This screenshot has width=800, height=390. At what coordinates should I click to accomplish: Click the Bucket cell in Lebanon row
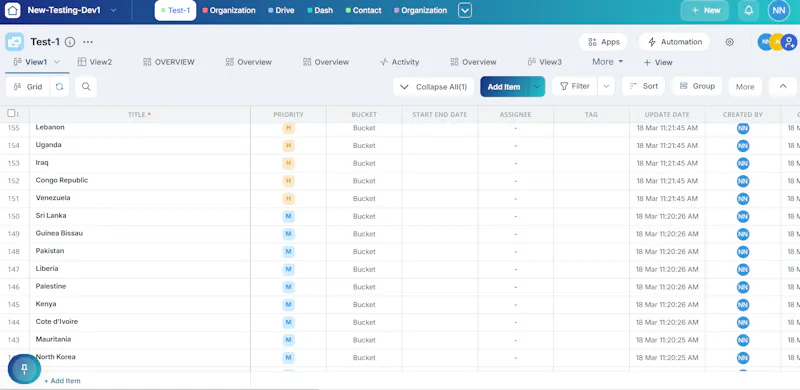[x=364, y=128]
